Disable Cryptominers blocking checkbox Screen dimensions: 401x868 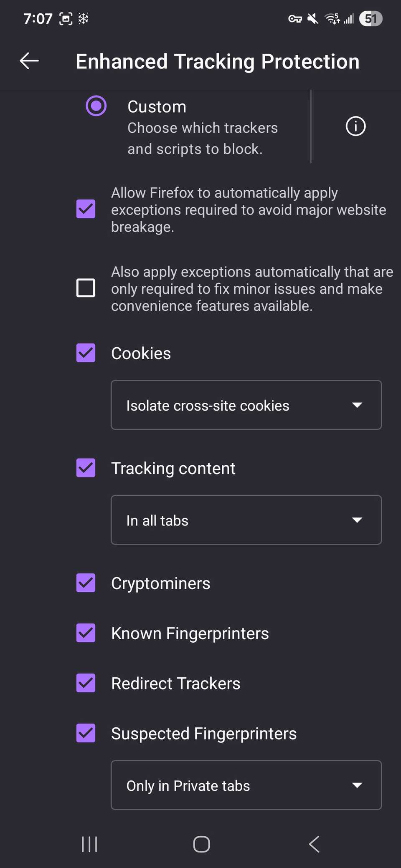pyautogui.click(x=86, y=583)
